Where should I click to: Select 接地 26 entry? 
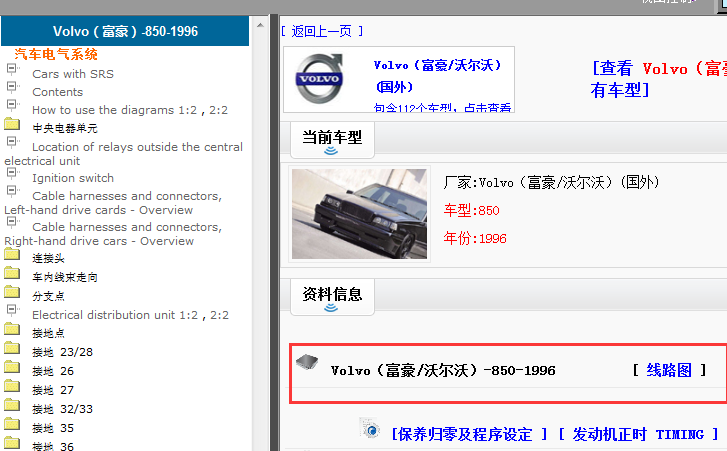[53, 371]
